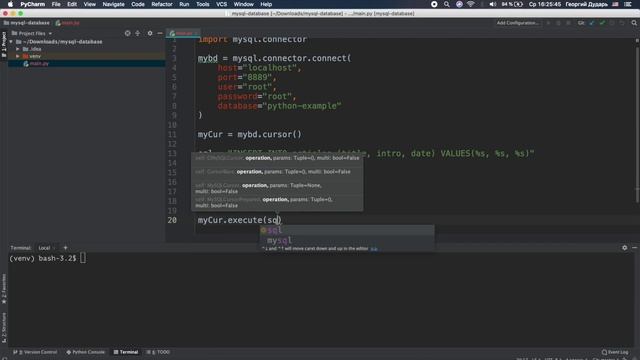The width and height of the screenshot is (640, 360).
Task: Click the screen recording indicator icon in menu bar
Action: [x=434, y=4]
